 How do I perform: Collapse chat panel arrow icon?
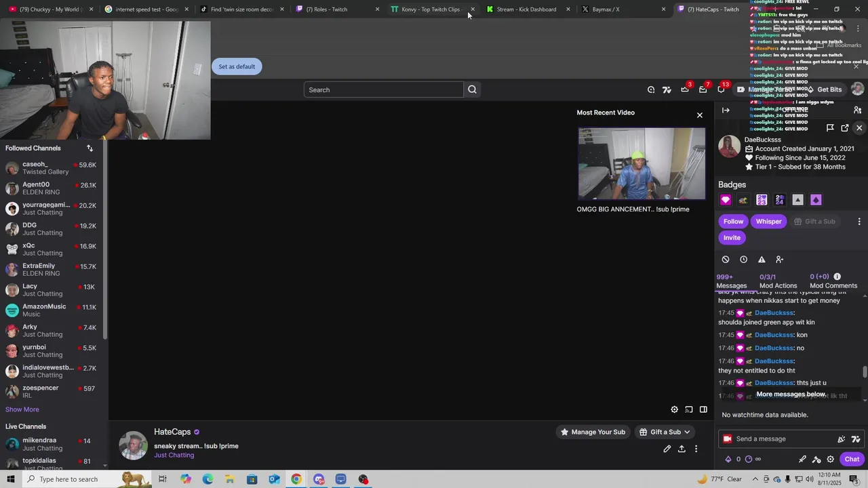(726, 110)
